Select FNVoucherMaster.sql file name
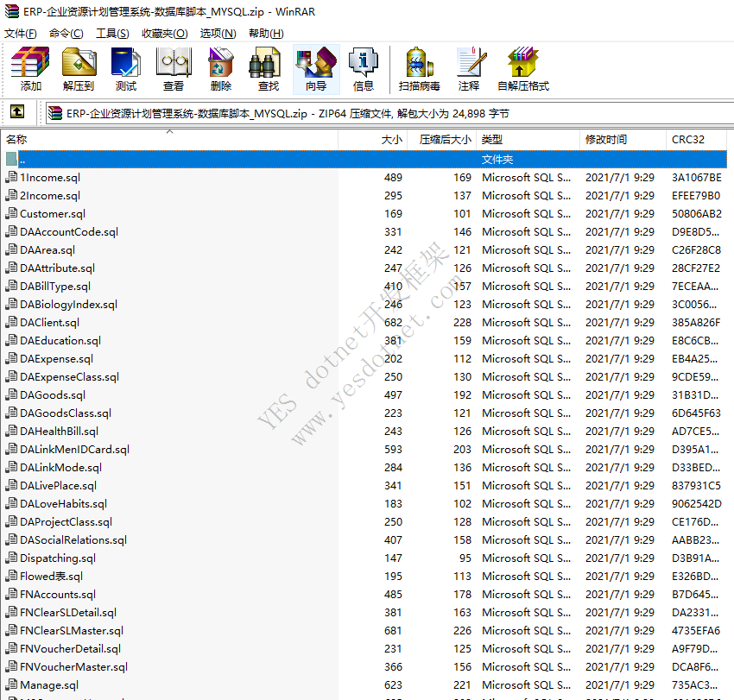The image size is (734, 700). coord(73,667)
